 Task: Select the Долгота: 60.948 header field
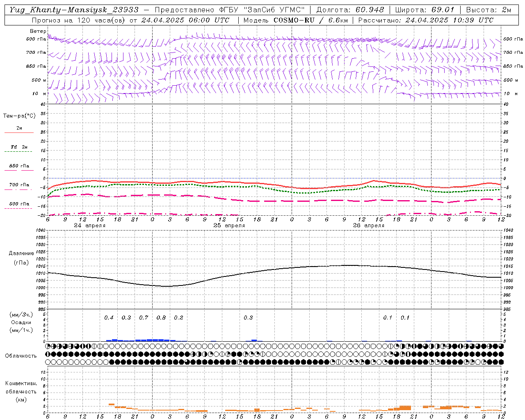coord(350,10)
